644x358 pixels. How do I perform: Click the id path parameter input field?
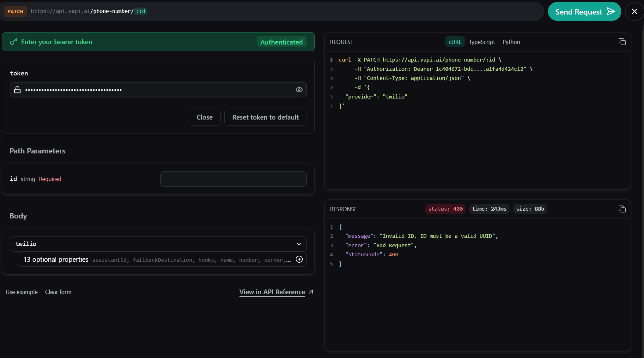pyautogui.click(x=233, y=179)
